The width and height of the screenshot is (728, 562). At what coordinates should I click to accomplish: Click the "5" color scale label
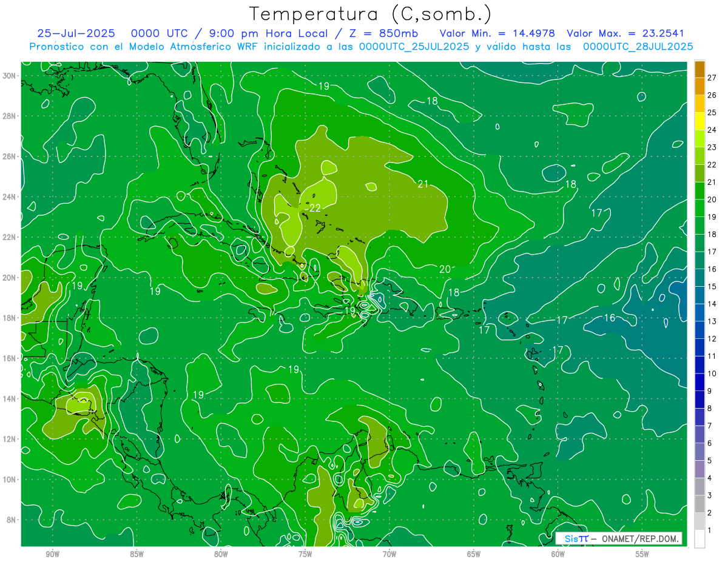pyautogui.click(x=710, y=461)
